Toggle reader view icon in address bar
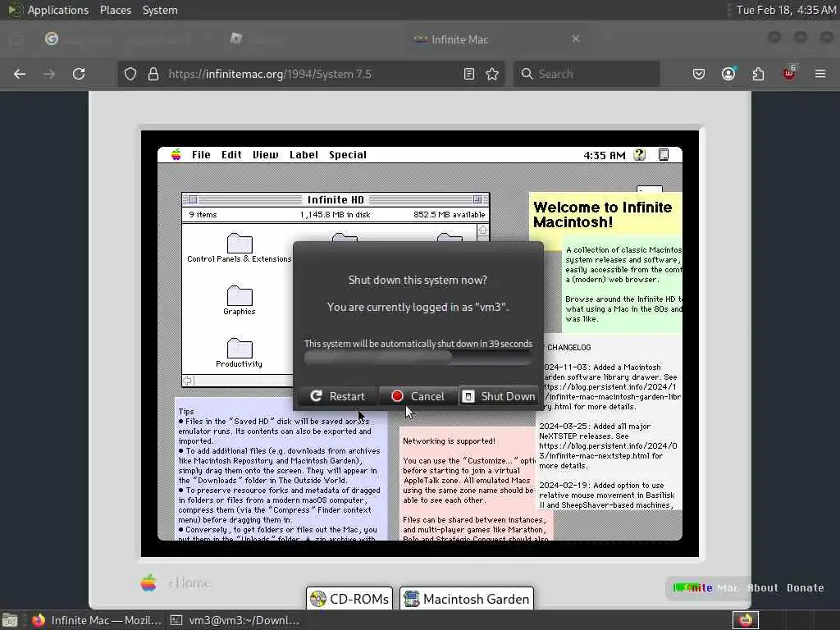This screenshot has height=630, width=840. [x=468, y=74]
